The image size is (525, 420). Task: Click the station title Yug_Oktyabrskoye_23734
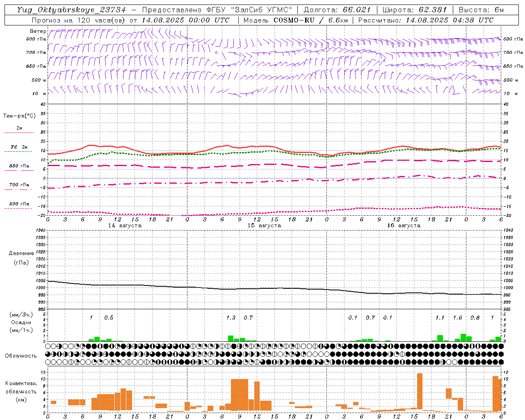(71, 10)
